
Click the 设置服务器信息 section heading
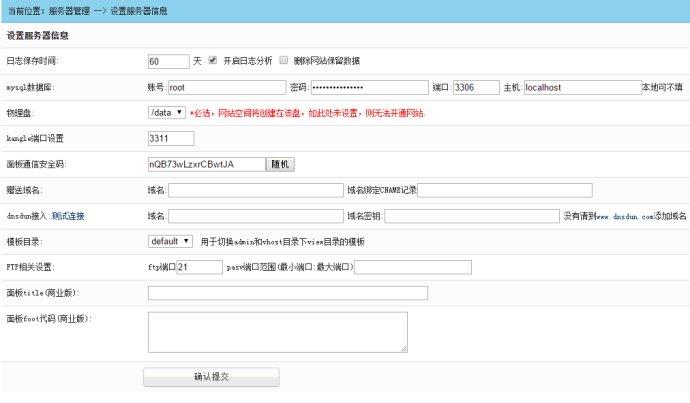pos(37,36)
